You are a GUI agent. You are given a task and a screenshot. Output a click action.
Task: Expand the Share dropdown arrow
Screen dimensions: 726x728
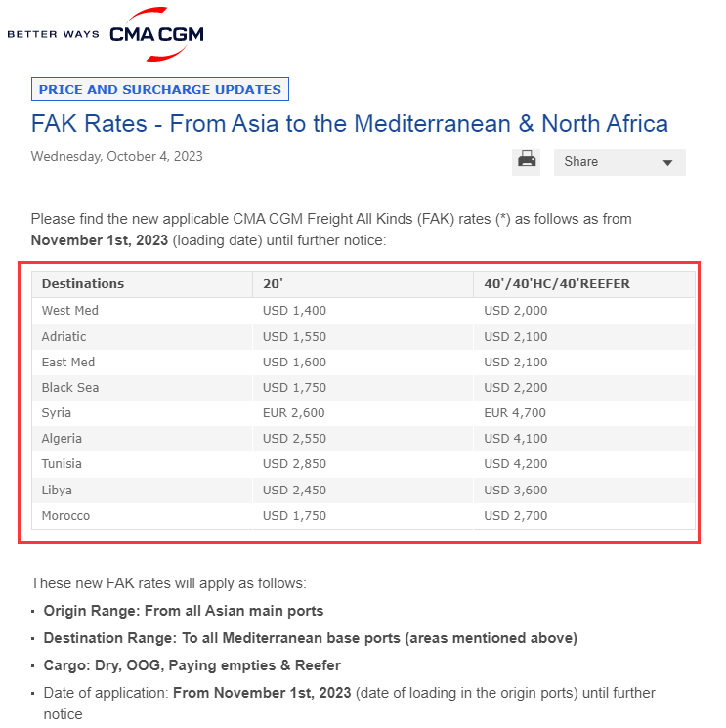pyautogui.click(x=667, y=163)
